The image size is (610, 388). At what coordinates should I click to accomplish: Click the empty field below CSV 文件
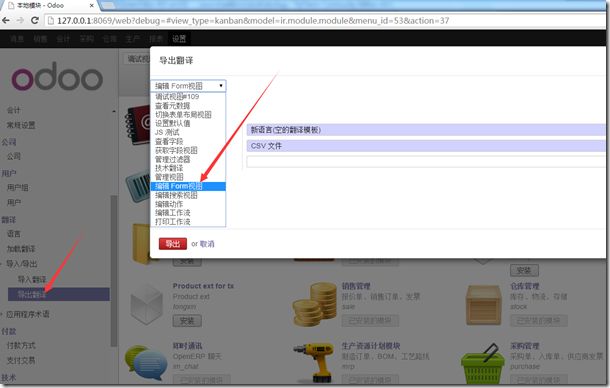point(426,162)
